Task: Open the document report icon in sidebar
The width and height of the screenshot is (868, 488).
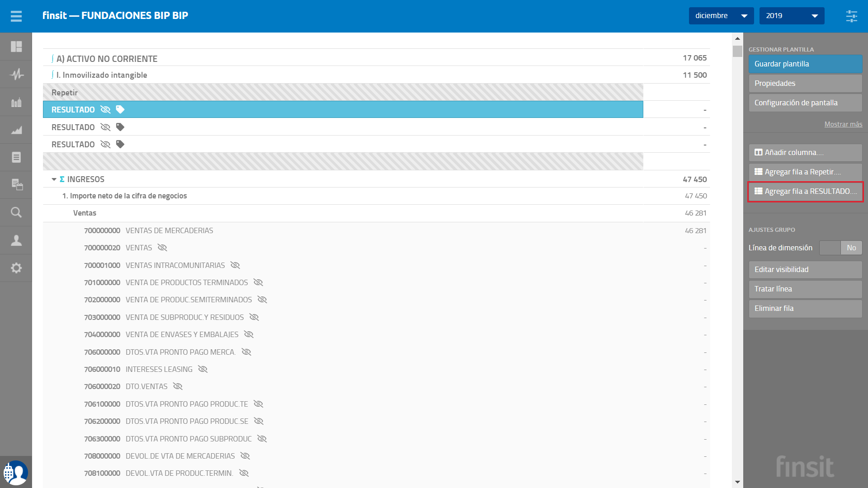Action: (x=16, y=157)
